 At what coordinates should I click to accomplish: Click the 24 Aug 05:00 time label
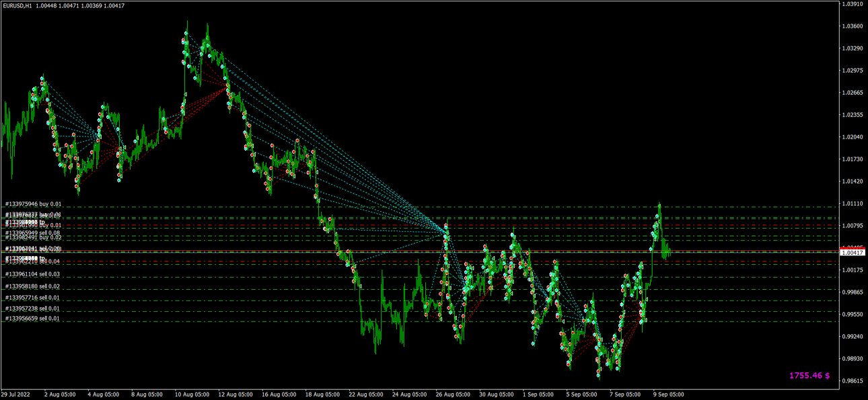pyautogui.click(x=411, y=395)
